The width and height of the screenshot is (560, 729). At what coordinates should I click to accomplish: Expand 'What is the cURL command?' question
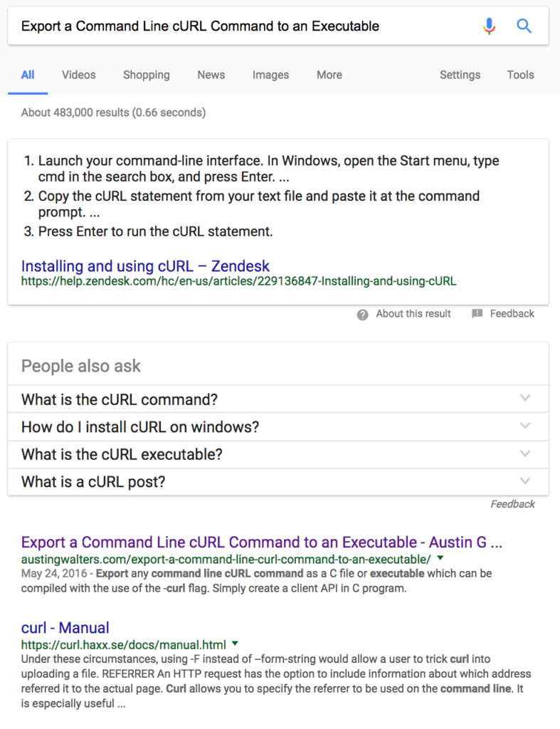click(278, 399)
